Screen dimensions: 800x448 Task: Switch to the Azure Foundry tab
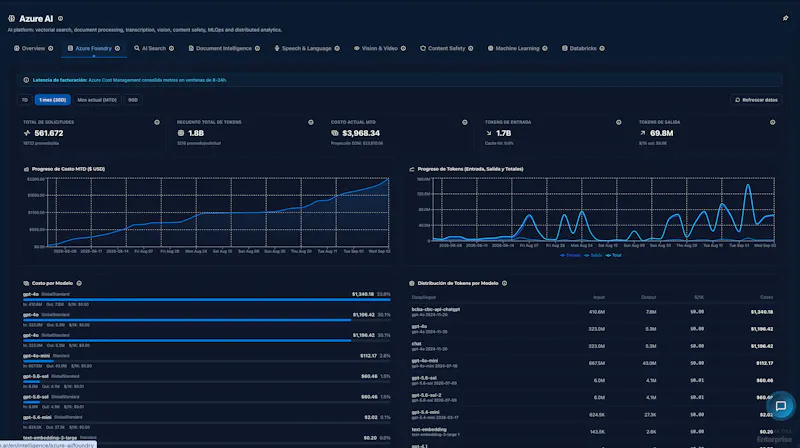93,48
